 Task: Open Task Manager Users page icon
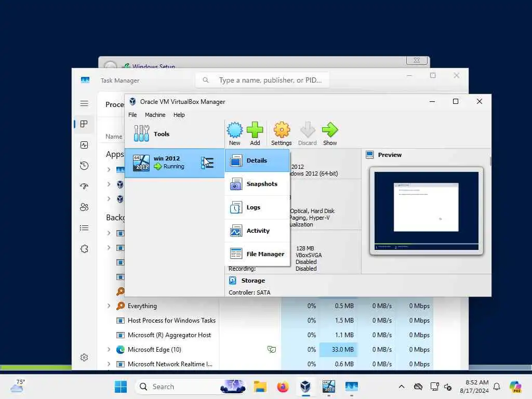84,207
